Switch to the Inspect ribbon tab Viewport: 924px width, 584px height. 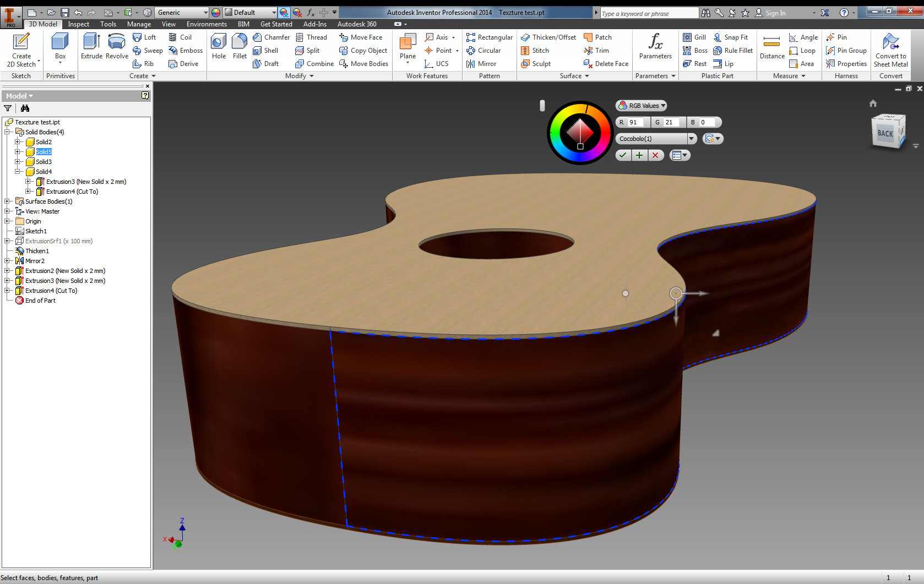tap(78, 24)
